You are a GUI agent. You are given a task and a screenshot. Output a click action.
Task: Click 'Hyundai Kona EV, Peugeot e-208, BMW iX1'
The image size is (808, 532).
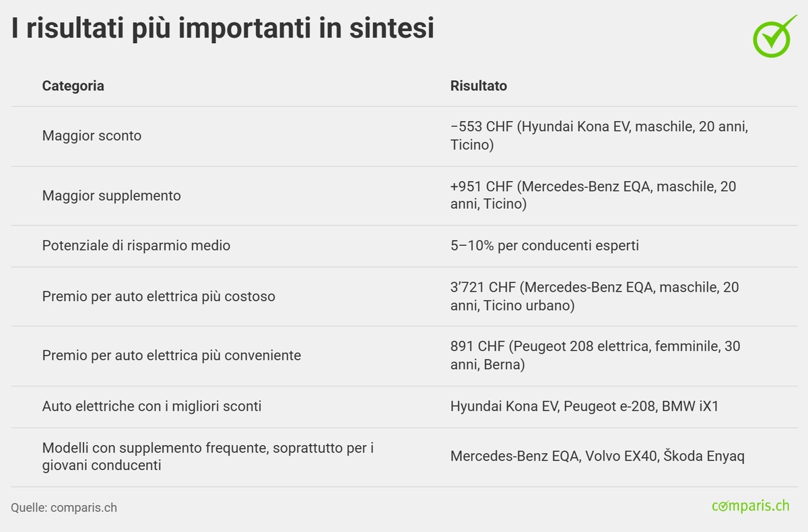(x=584, y=406)
